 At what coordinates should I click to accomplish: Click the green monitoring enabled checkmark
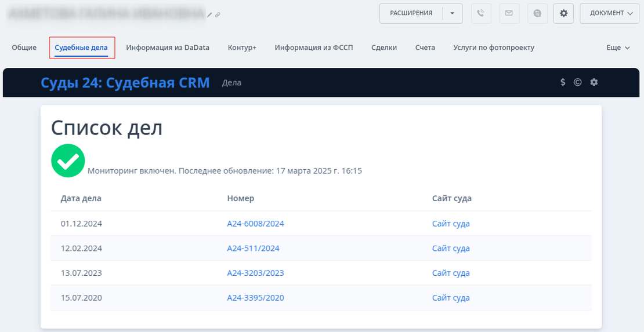pos(68,160)
